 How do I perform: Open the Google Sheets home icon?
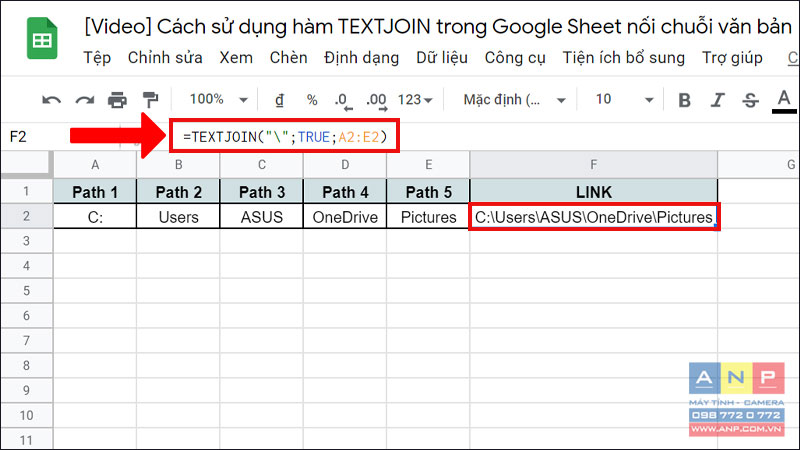(42, 38)
